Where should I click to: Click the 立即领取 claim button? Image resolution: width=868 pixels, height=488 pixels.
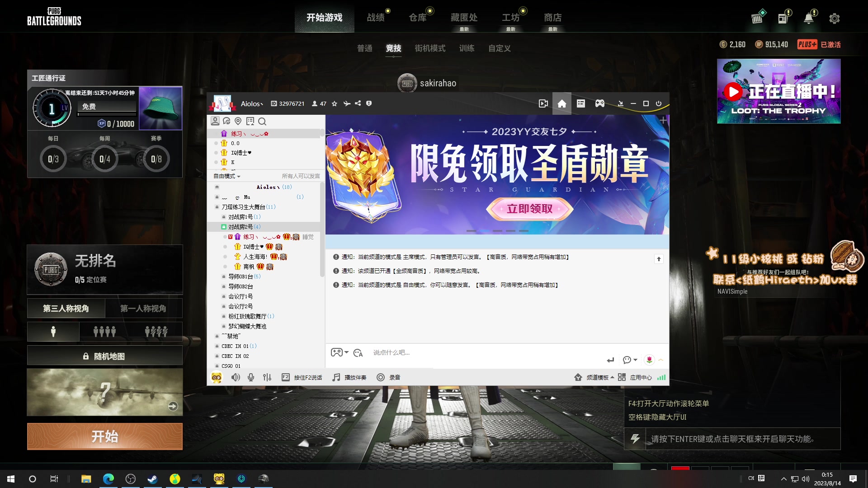click(x=529, y=209)
